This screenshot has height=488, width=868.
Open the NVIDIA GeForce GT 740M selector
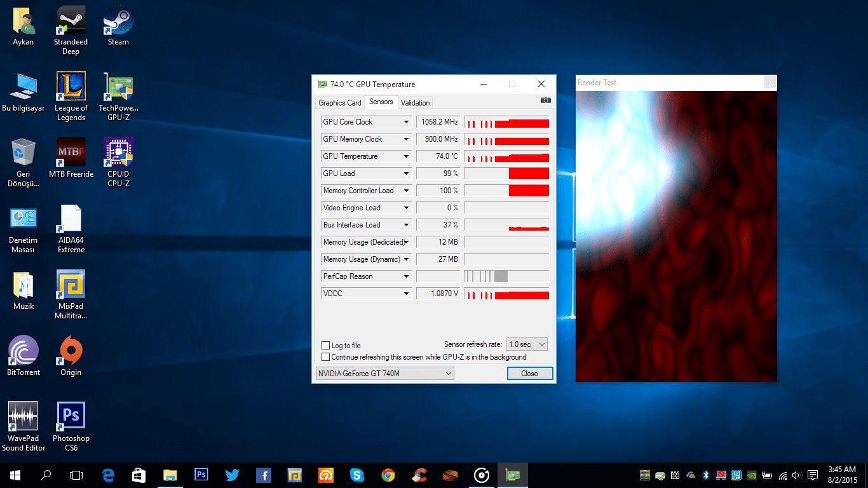[x=385, y=374]
